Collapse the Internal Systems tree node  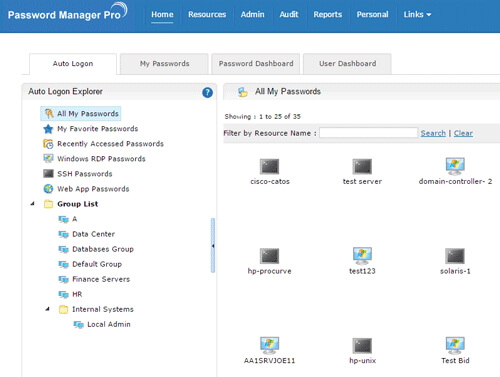48,309
